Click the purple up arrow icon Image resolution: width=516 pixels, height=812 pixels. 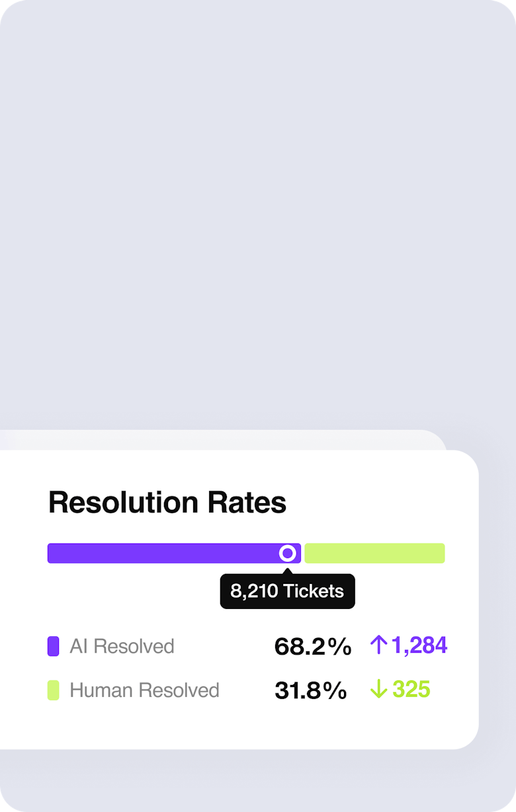click(378, 645)
